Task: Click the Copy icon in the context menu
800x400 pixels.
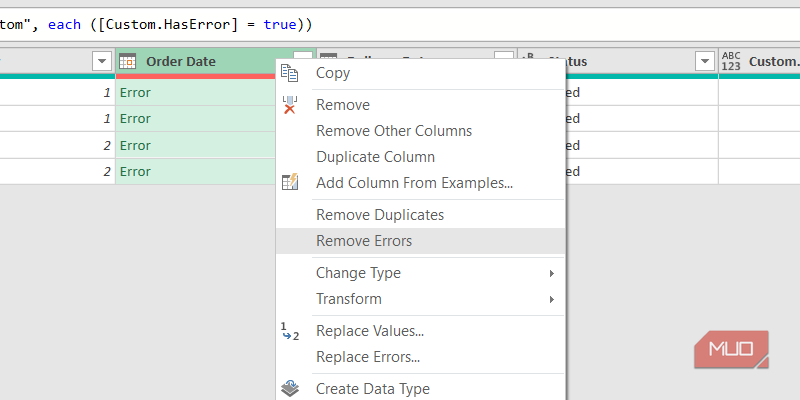Action: [290, 73]
